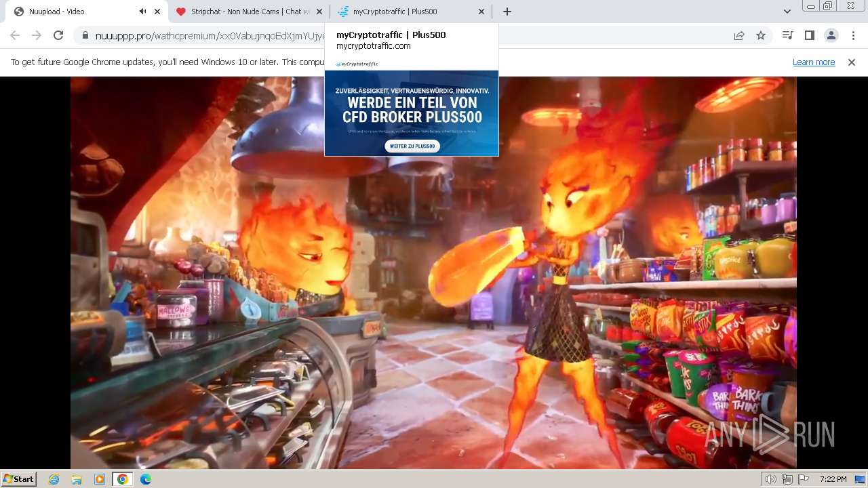Click the video player area
This screenshot has width=868, height=488.
(433, 272)
